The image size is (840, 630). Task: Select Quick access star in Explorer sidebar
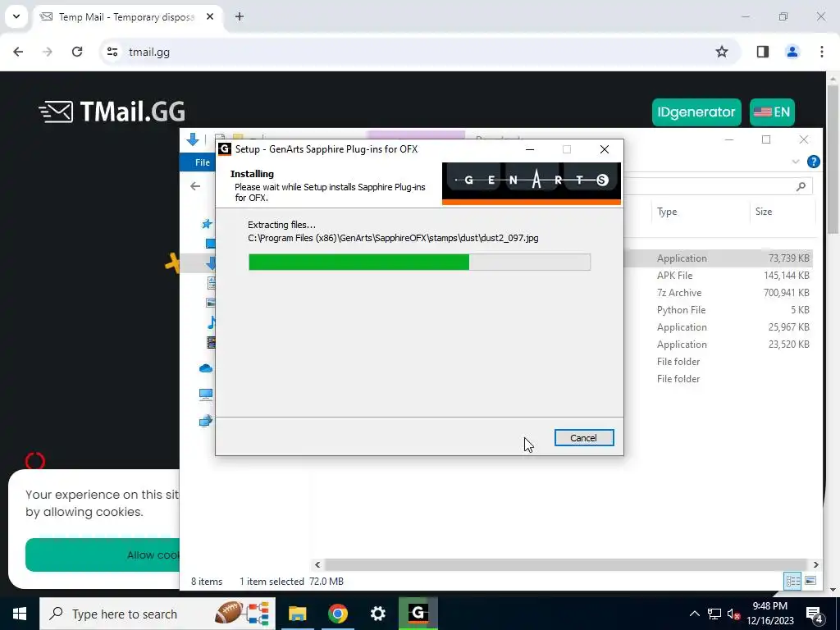207,224
